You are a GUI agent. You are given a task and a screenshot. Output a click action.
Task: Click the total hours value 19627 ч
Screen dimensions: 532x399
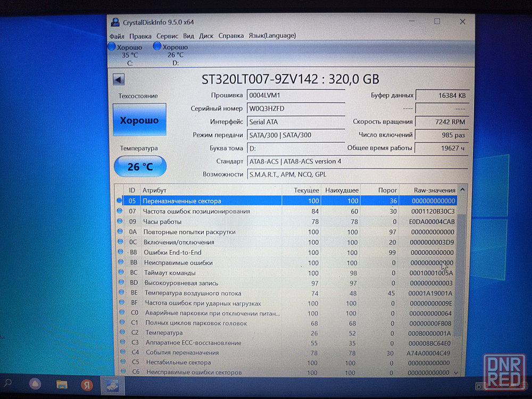442,148
